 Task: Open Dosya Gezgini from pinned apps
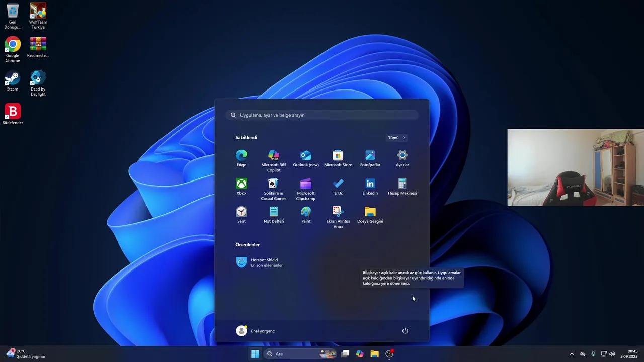point(370,215)
